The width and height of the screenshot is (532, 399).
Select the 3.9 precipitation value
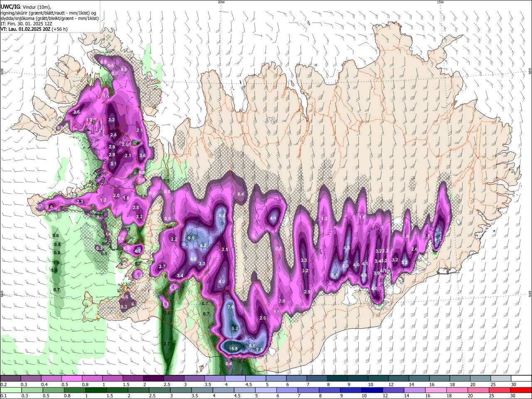(x=377, y=273)
